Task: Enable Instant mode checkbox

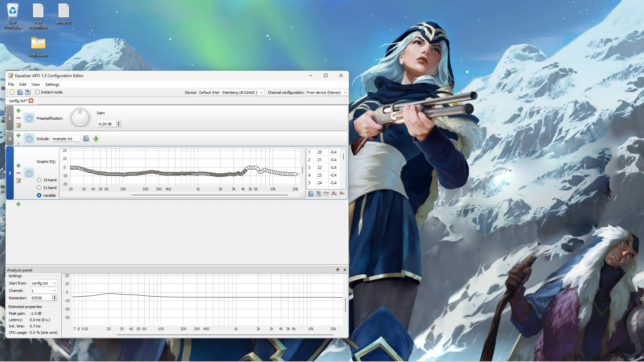Action: click(x=38, y=92)
